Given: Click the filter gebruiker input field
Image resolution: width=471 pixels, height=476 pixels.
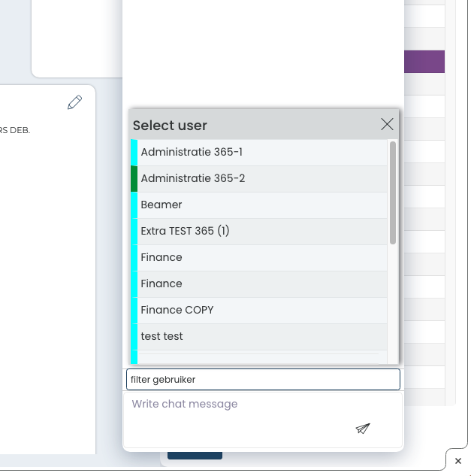Looking at the screenshot, I should [x=263, y=380].
